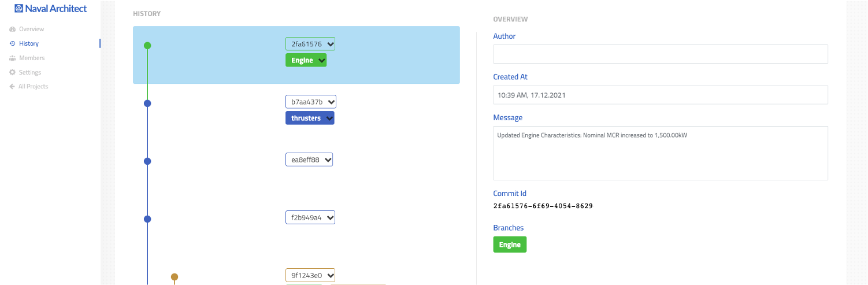Click the All Projects back arrow icon
868x285 pixels.
12,86
